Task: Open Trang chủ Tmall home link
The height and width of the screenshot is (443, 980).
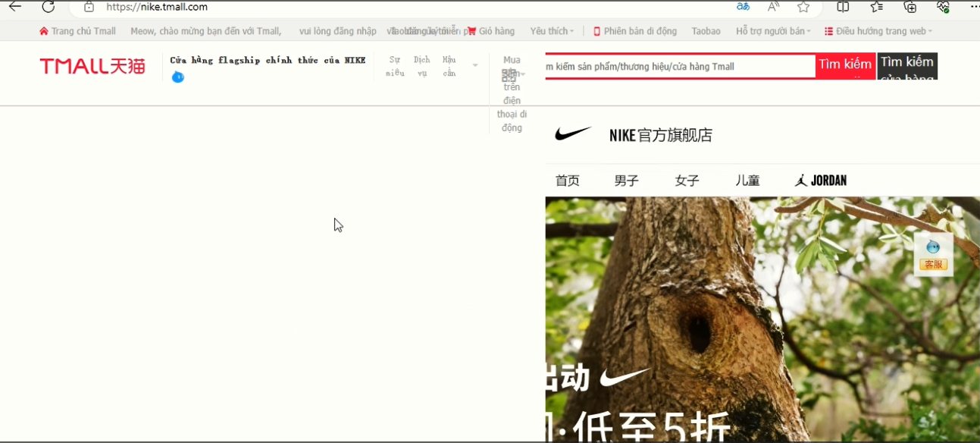Action: pyautogui.click(x=78, y=31)
